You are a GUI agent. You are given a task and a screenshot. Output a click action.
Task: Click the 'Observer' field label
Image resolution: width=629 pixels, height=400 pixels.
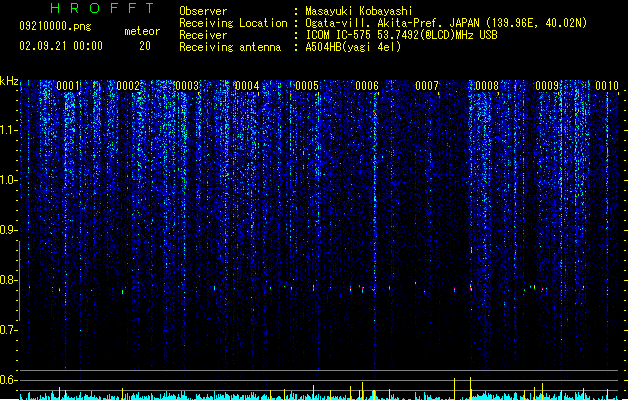point(203,11)
